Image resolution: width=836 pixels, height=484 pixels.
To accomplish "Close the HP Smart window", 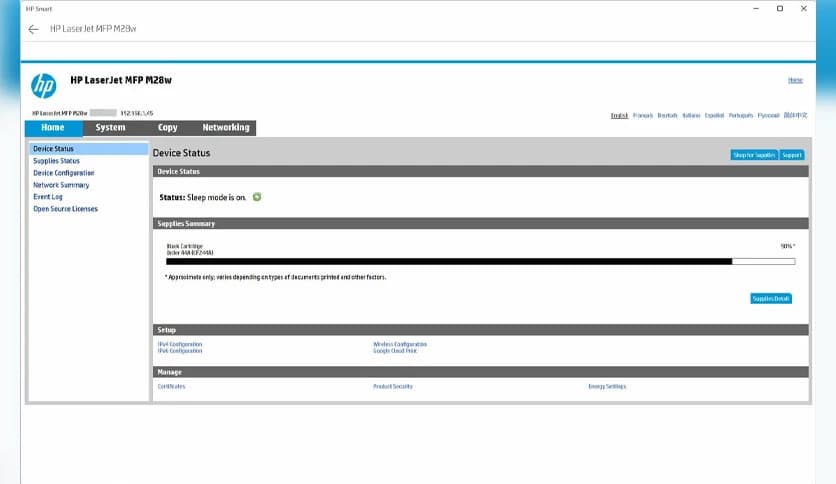I will 803,9.
